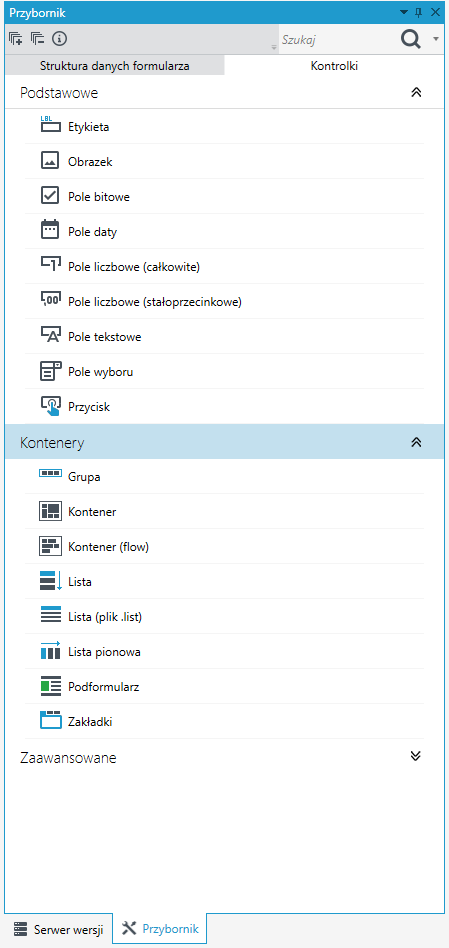Click the Lista pionowa text
The width and height of the screenshot is (449, 948).
click(x=105, y=652)
